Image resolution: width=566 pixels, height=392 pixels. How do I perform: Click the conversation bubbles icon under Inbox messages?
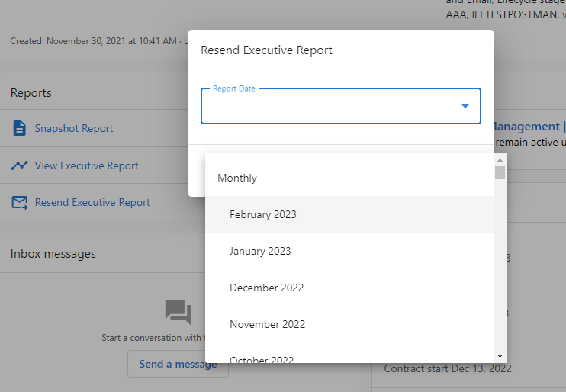pyautogui.click(x=178, y=312)
